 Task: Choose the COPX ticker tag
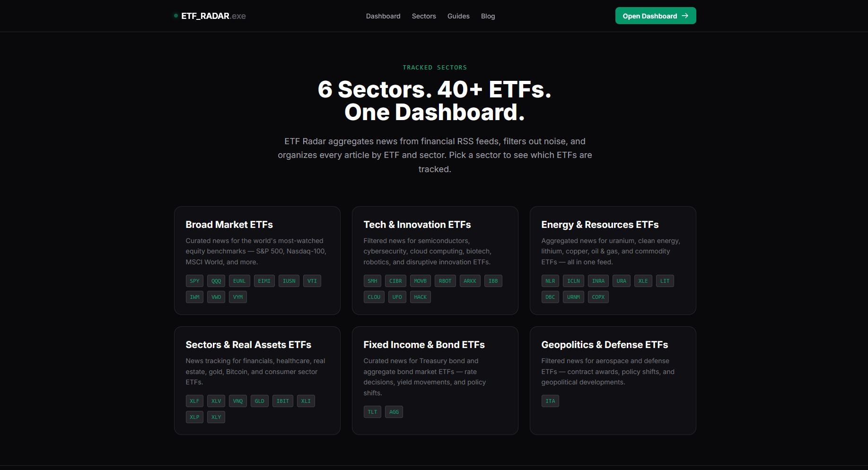click(598, 297)
